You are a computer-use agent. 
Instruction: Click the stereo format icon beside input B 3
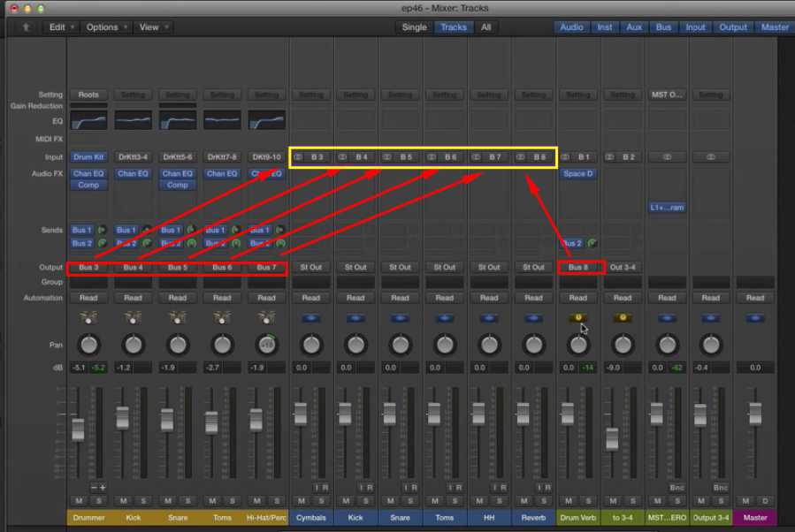(298, 157)
